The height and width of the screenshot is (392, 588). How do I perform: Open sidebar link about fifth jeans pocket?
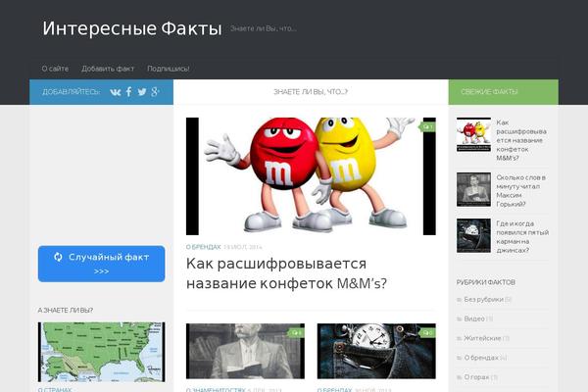point(522,237)
